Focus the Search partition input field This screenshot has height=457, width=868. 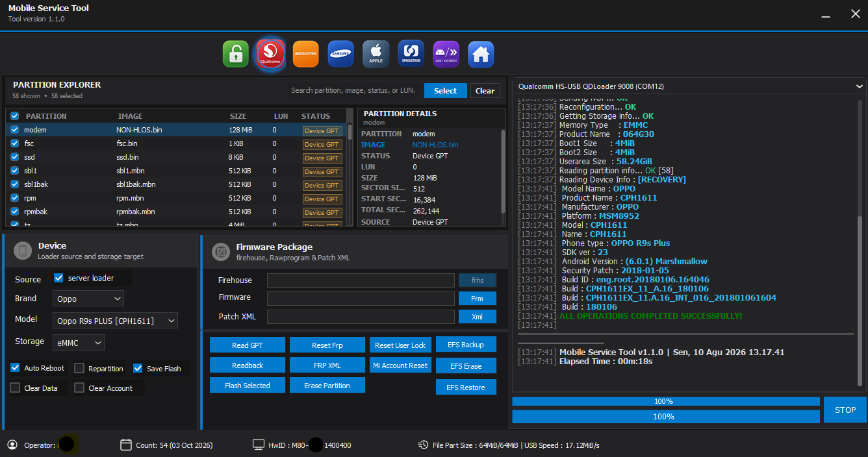coord(354,91)
